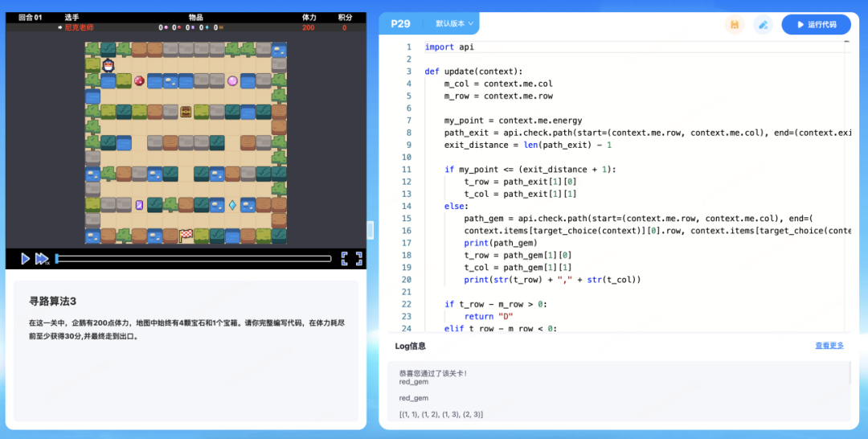
Task: Play the game replay
Action: (25, 259)
